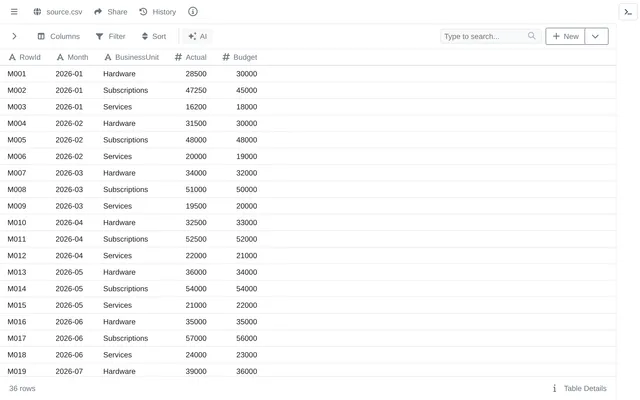Click Actual value 47250
The height and width of the screenshot is (400, 640).
(196, 90)
